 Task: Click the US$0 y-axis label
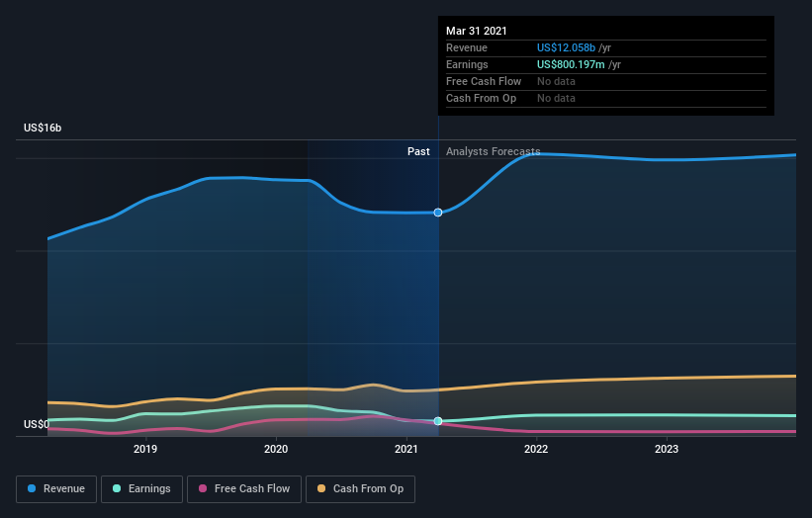[x=37, y=424]
